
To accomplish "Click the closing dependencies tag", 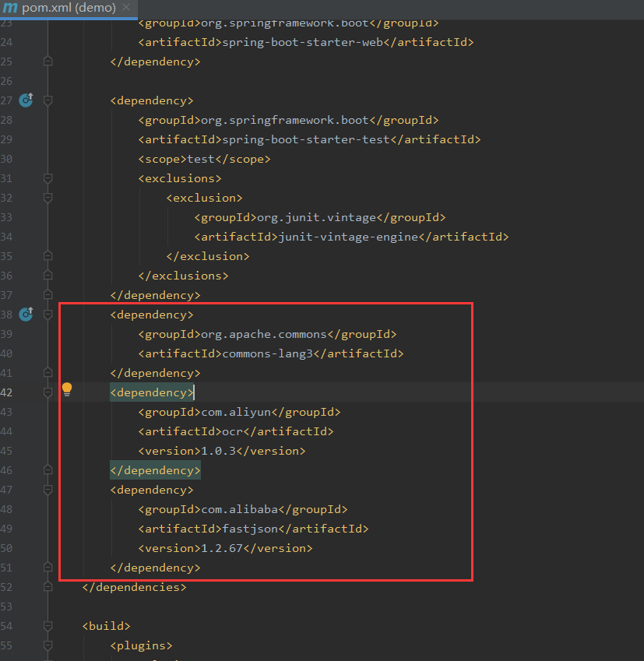I will tap(134, 587).
